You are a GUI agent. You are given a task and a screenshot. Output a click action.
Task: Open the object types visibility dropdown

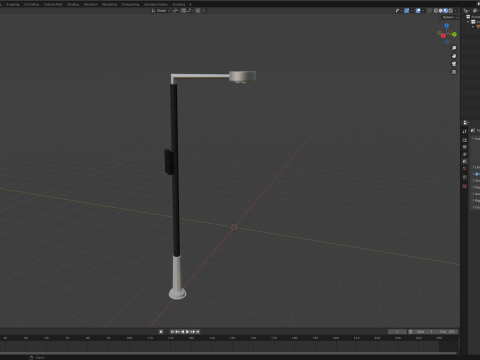[x=399, y=11]
